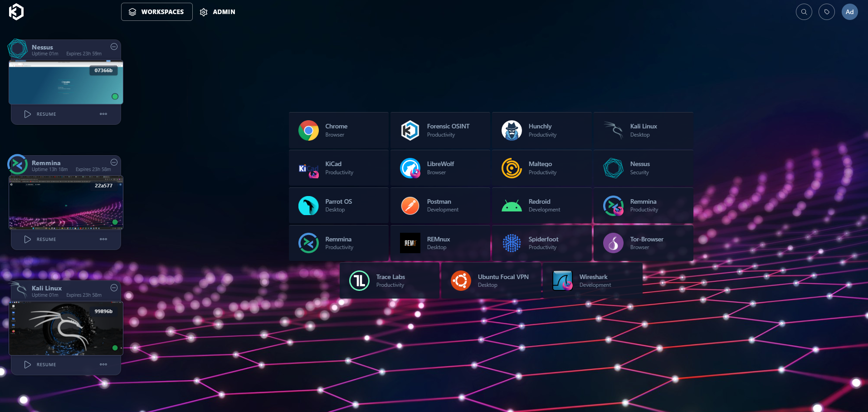The height and width of the screenshot is (412, 868).
Task: Open the Remmina session options menu
Action: point(103,239)
